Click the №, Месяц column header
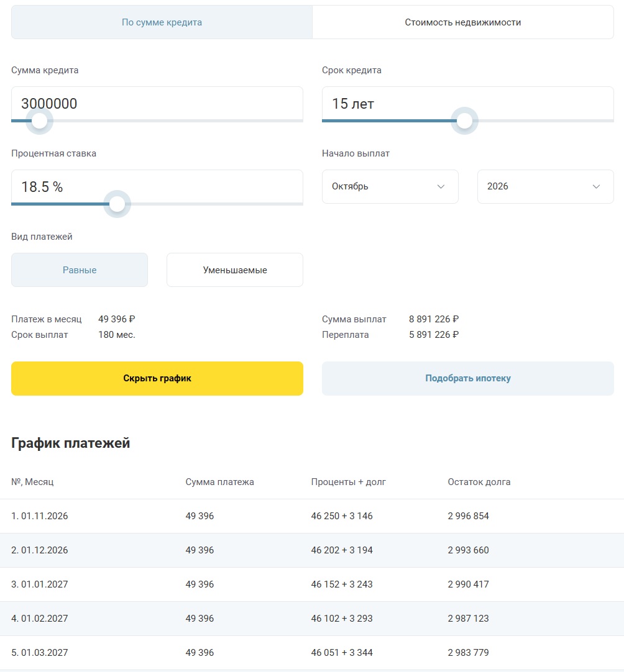624x672 pixels. [x=32, y=482]
